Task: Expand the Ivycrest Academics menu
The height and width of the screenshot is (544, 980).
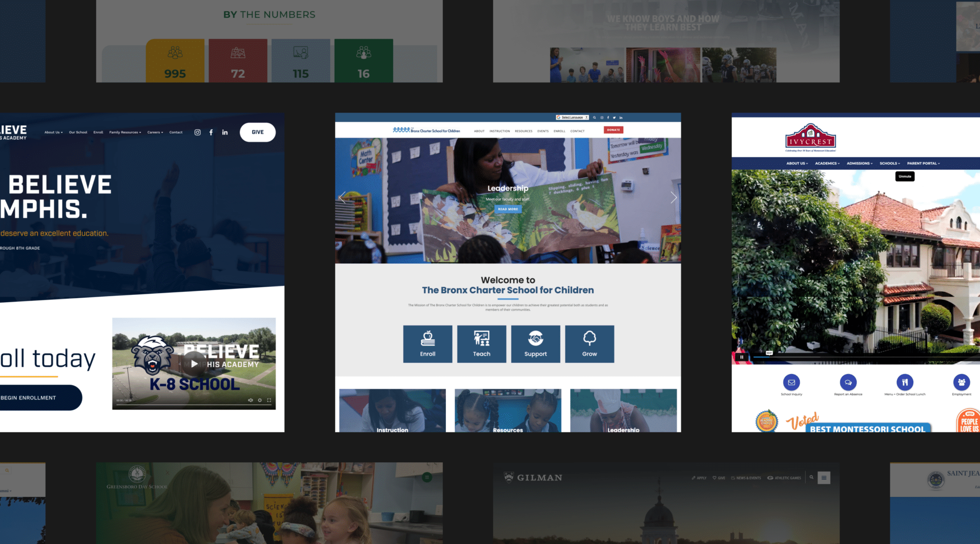Action: coord(827,164)
